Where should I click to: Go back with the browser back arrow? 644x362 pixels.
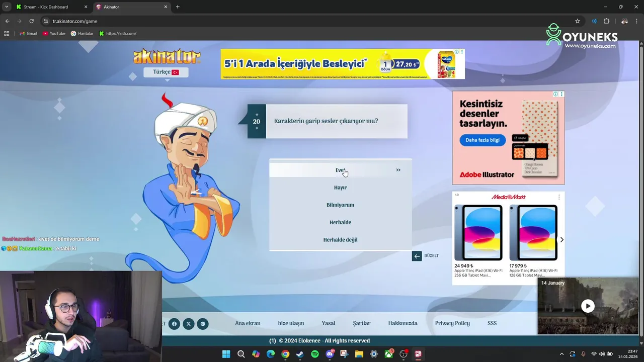[x=7, y=21]
